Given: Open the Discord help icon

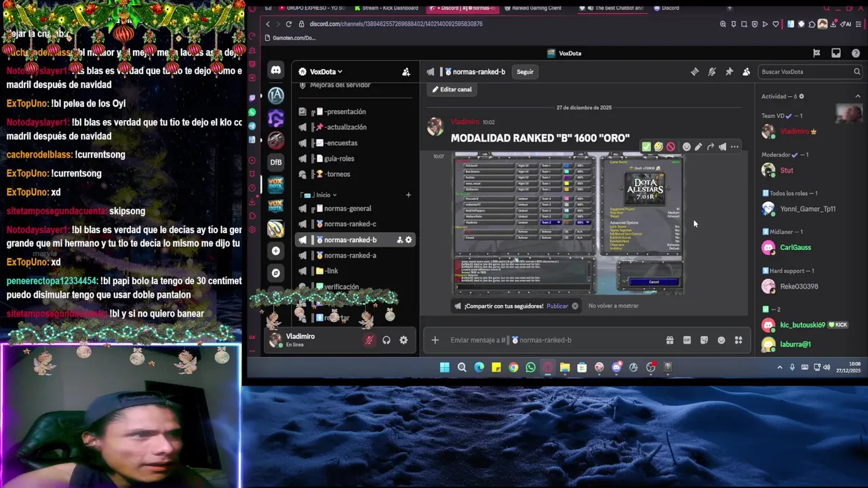Looking at the screenshot, I should pyautogui.click(x=856, y=53).
